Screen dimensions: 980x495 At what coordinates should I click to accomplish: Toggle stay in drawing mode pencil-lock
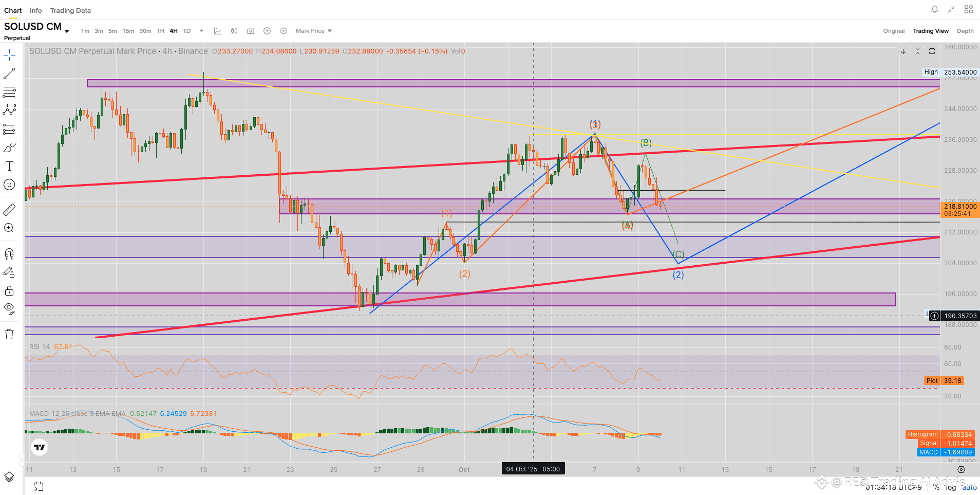[9, 272]
